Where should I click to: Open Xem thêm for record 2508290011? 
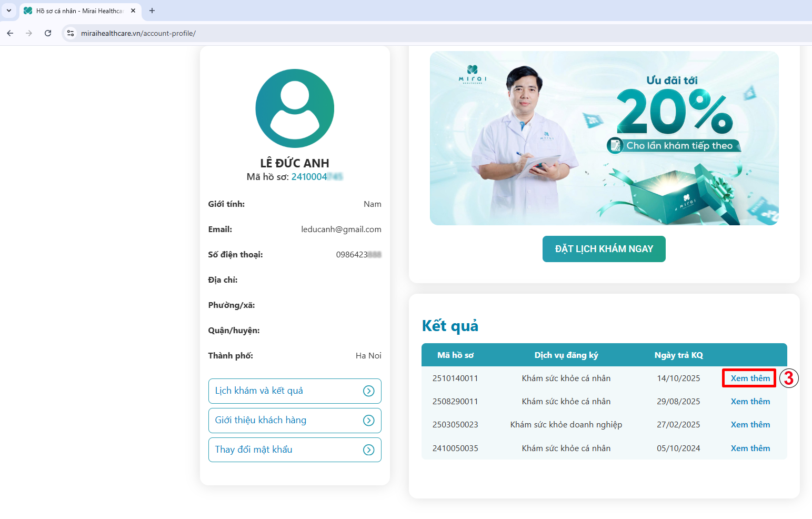[x=750, y=402]
